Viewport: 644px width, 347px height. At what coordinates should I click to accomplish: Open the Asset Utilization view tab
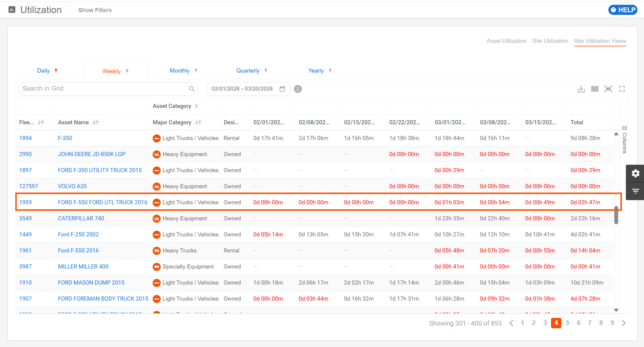coord(506,41)
